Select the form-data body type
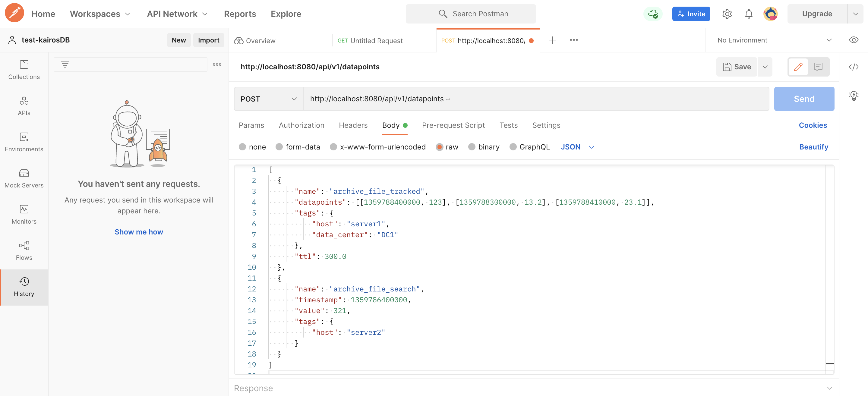This screenshot has height=396, width=868. pos(279,147)
